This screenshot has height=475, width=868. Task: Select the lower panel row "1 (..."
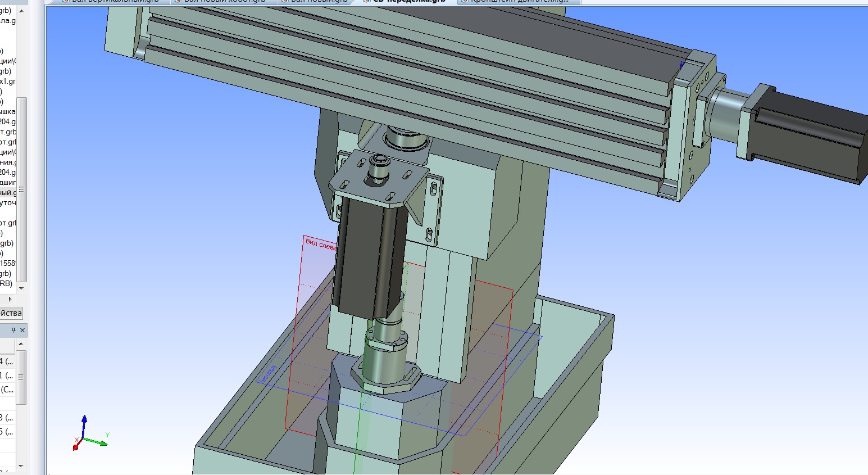(7, 376)
